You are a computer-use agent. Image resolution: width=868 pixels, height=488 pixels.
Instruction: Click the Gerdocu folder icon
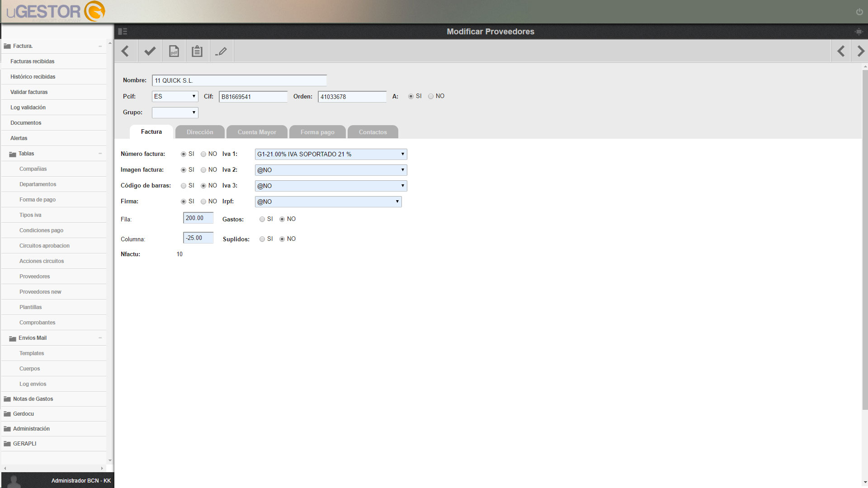click(x=7, y=414)
